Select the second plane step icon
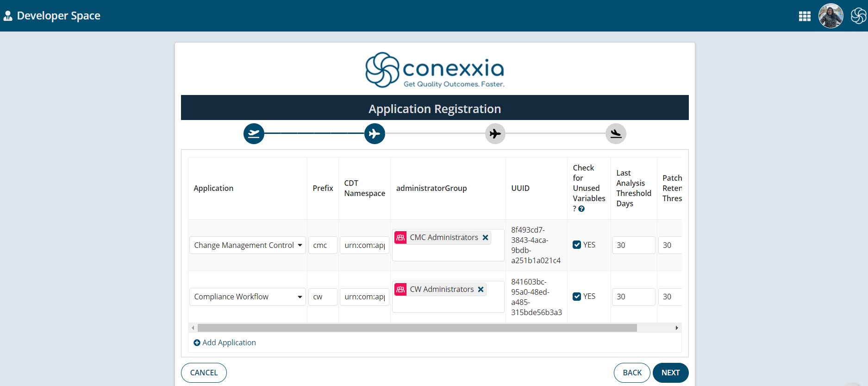 [x=375, y=134]
